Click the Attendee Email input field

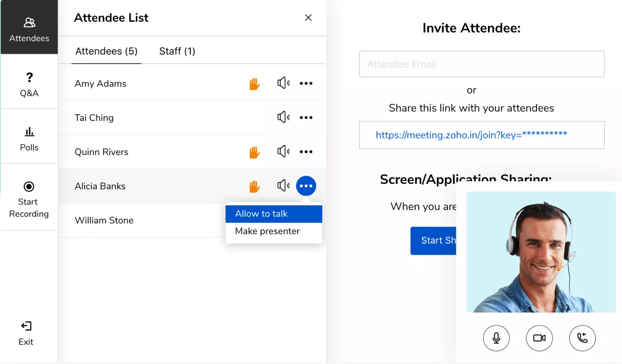point(481,64)
